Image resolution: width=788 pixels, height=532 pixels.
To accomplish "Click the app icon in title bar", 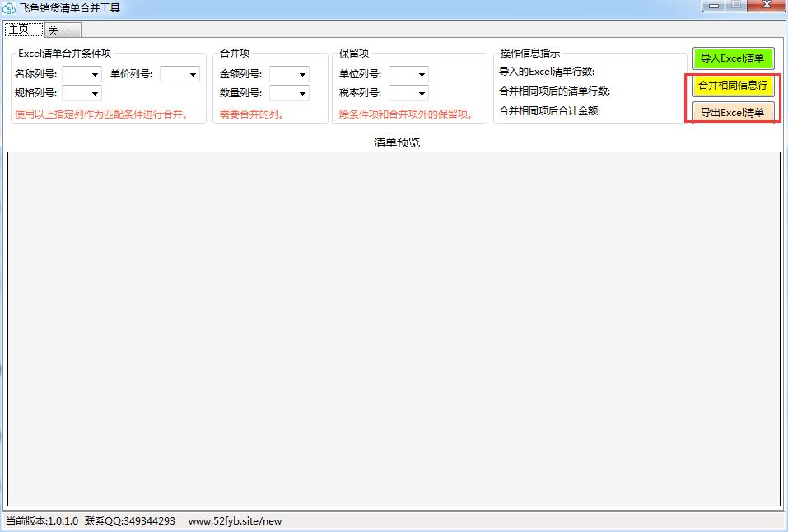I will click(8, 8).
